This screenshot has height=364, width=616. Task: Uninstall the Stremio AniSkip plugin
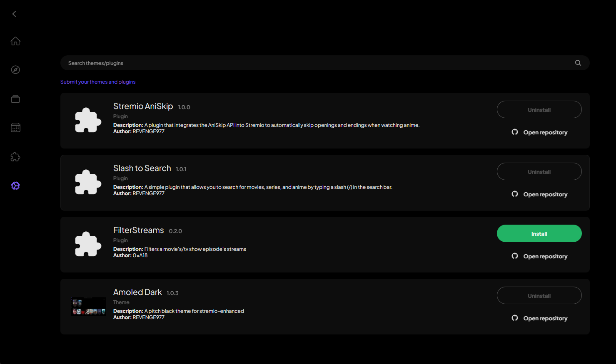(x=539, y=109)
